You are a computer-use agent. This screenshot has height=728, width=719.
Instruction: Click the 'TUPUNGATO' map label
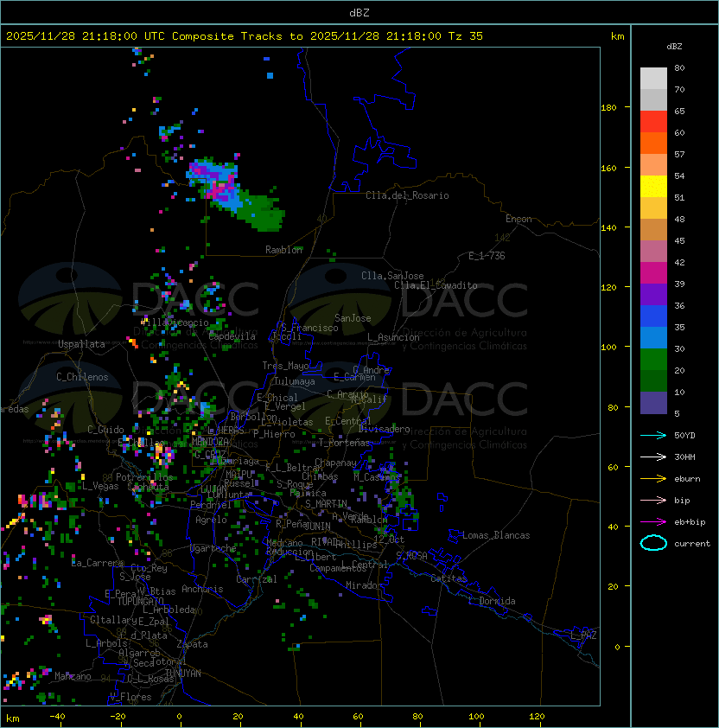pyautogui.click(x=140, y=601)
